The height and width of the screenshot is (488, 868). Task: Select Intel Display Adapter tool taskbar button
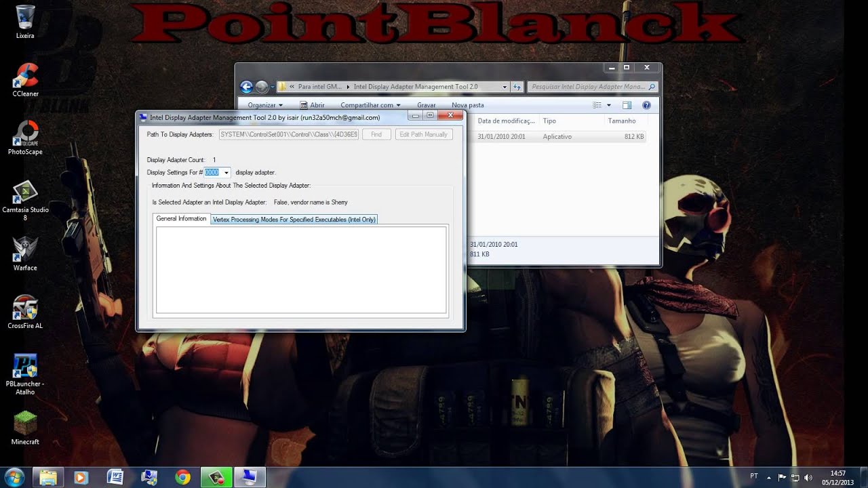click(249, 477)
